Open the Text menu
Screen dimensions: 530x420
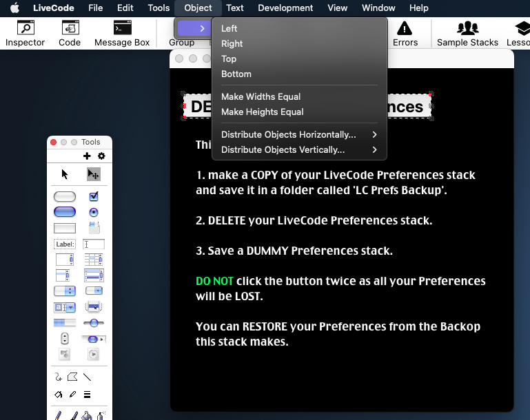coord(234,8)
